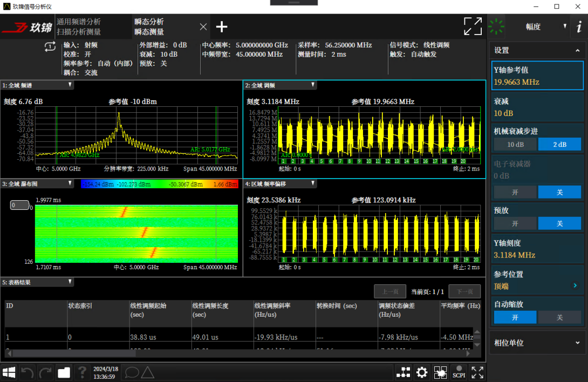Image resolution: width=588 pixels, height=382 pixels.
Task: Turn preamp 预放 off with 关
Action: [x=559, y=224]
